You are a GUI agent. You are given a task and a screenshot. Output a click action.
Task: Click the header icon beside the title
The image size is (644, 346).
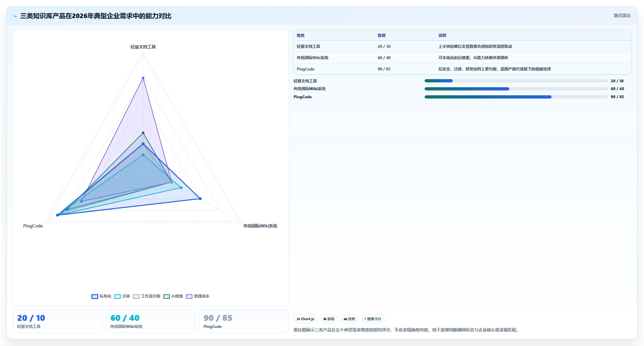[x=15, y=16]
